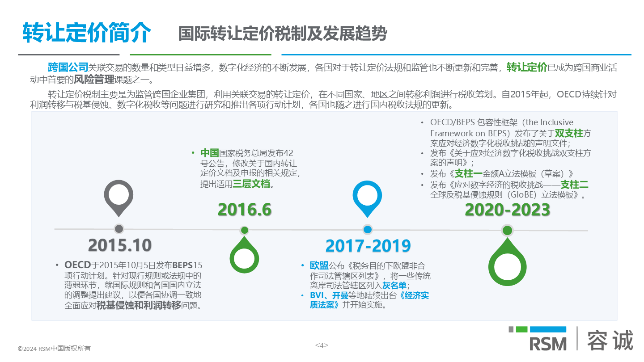
Task: Click the green text 支柱一
Action: pyautogui.click(x=469, y=174)
